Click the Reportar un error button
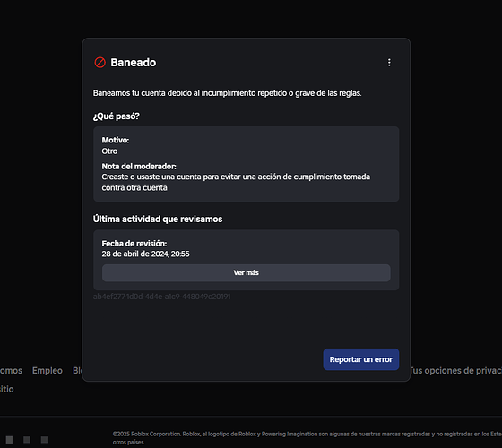Image resolution: width=502 pixels, height=448 pixels. coord(360,359)
